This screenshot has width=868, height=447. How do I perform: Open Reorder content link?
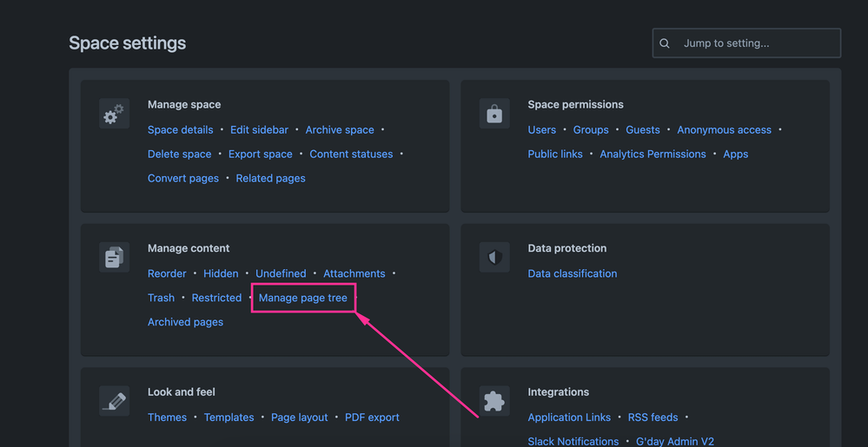pos(167,274)
